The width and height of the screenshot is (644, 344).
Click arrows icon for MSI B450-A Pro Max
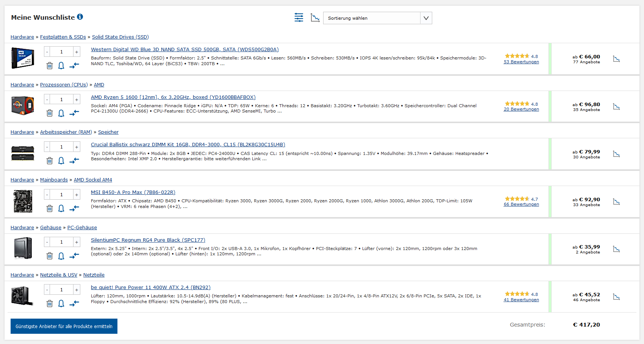(74, 208)
